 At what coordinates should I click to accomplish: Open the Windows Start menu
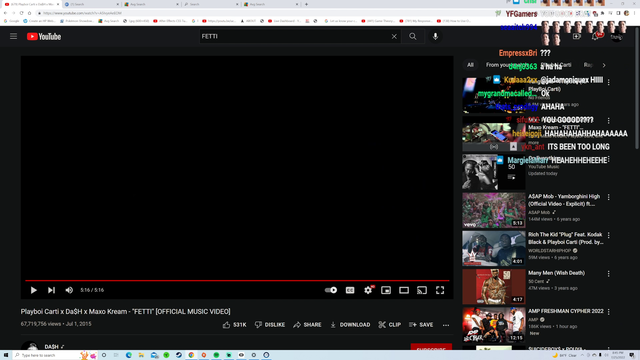point(6,355)
